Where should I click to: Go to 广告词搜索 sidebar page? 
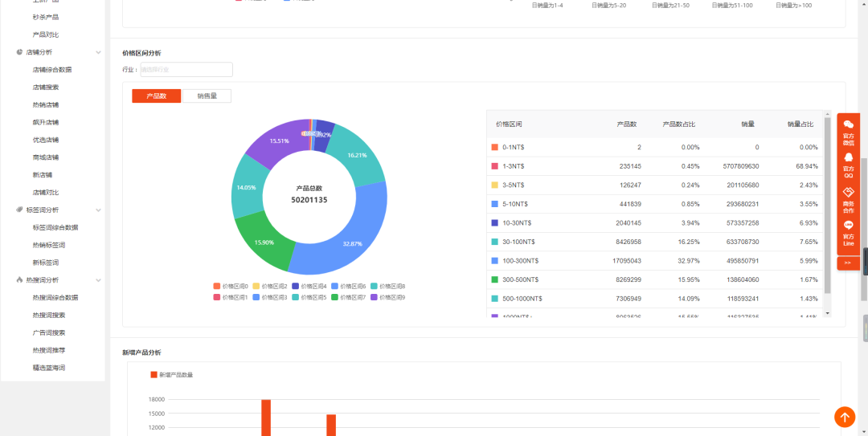(49, 332)
